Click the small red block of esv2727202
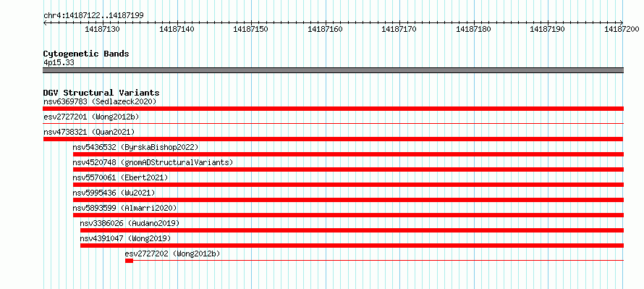 tap(129, 261)
